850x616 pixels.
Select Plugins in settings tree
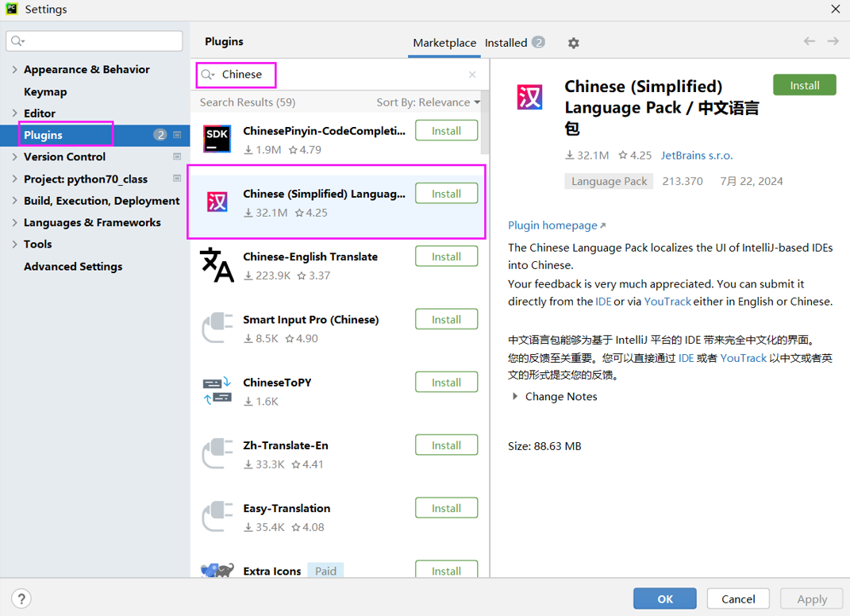pos(95,135)
